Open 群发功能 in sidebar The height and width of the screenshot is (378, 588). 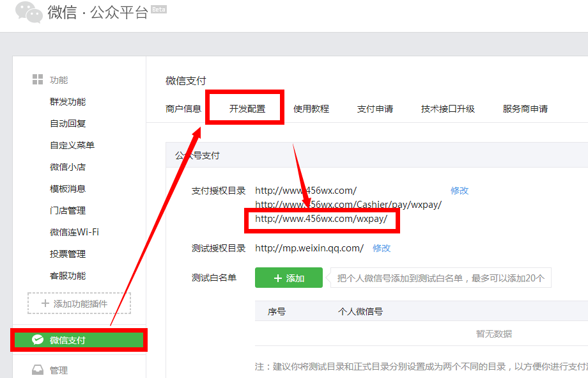[68, 102]
